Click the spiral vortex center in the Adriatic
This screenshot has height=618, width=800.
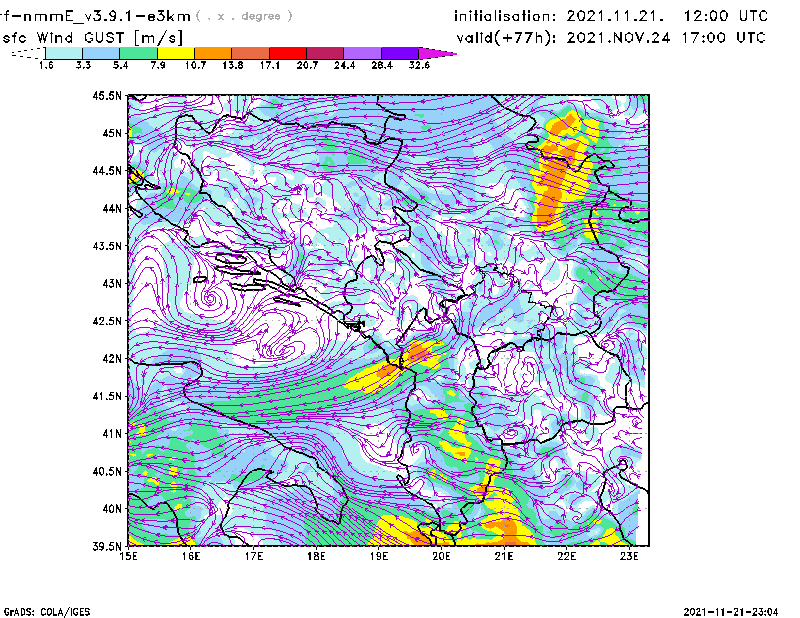tap(209, 298)
